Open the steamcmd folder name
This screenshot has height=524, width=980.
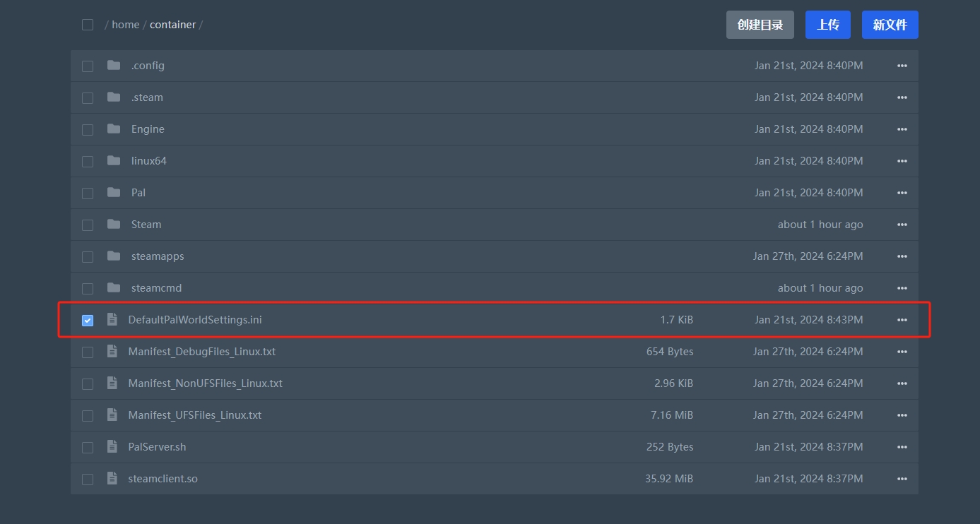156,287
